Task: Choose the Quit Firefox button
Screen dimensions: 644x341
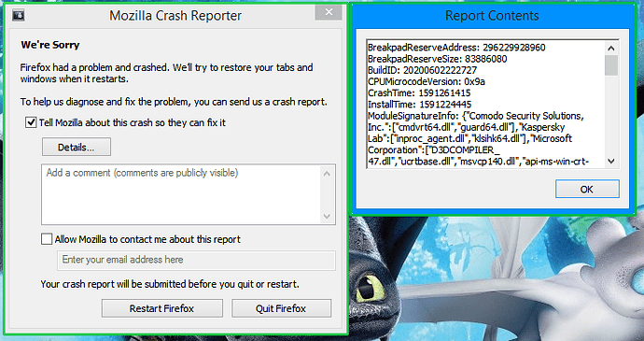Action: (x=281, y=308)
